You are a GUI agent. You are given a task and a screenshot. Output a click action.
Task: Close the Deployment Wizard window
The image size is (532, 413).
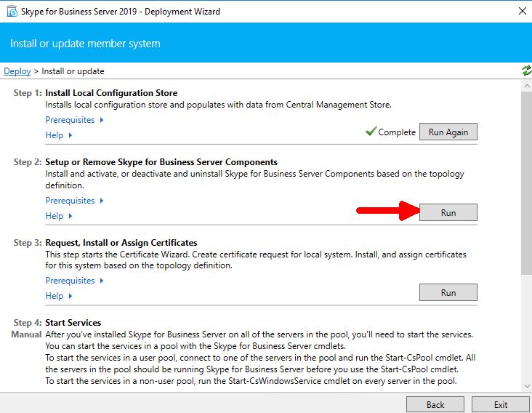pyautogui.click(x=523, y=11)
